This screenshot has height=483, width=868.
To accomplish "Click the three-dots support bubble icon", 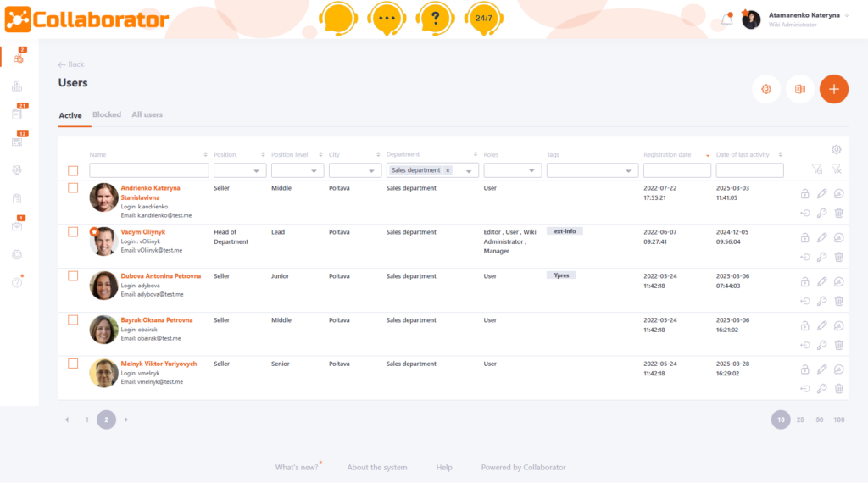I will click(387, 19).
